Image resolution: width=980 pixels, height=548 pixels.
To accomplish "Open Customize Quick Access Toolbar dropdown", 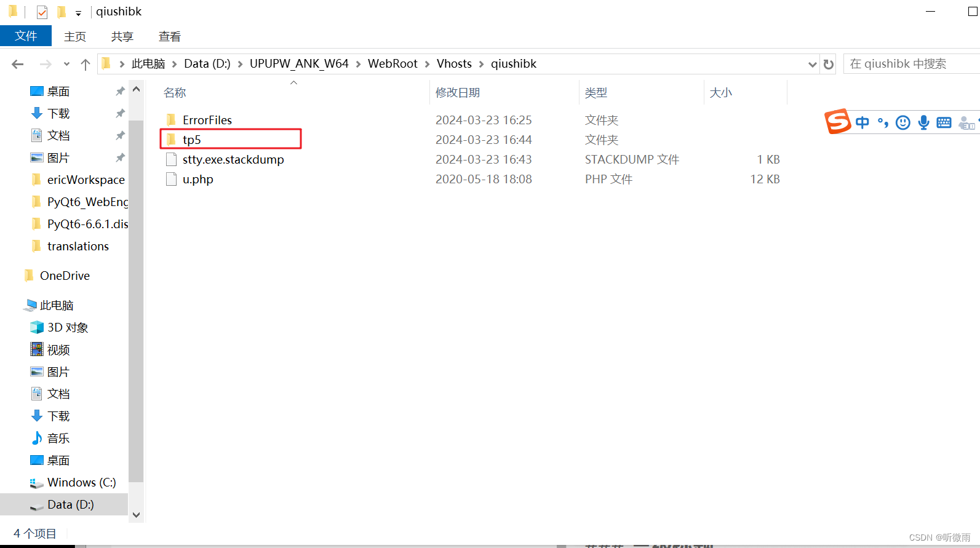I will (x=78, y=12).
